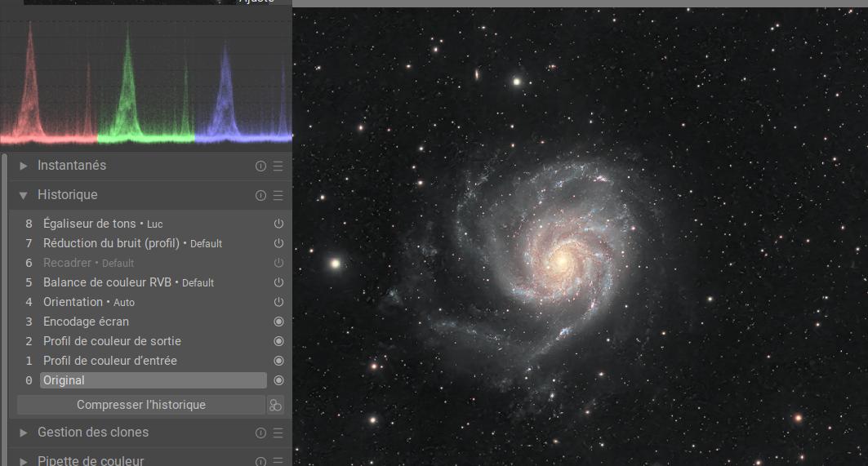
Task: Open Pipette de couleur presets menu icon
Action: click(x=278, y=461)
